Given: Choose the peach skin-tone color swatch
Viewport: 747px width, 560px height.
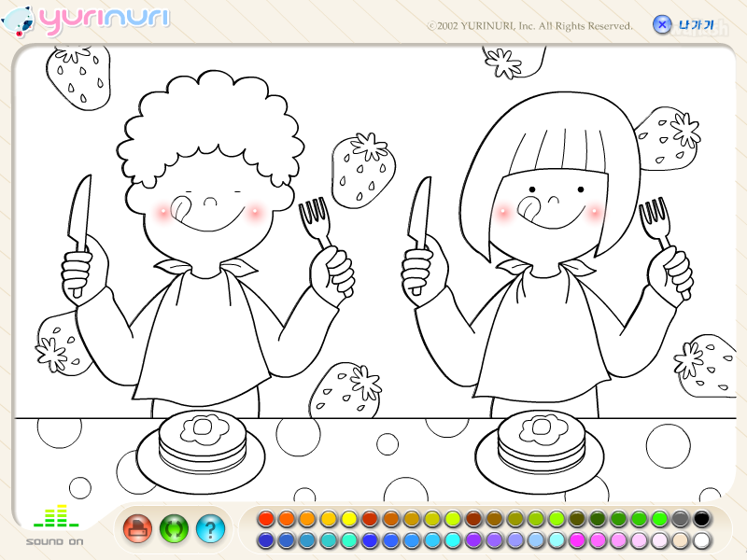Looking at the screenshot, I should pyautogui.click(x=681, y=540).
